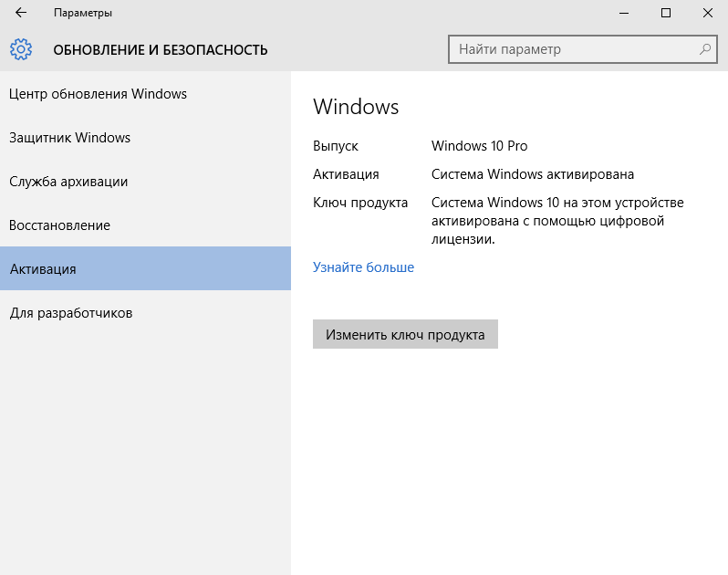Maximize the Параметры window
This screenshot has width=728, height=575.
(x=666, y=13)
